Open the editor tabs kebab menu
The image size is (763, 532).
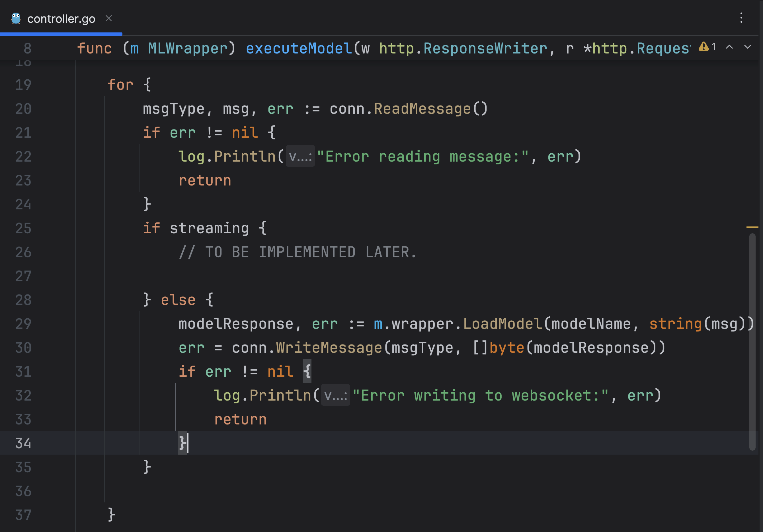click(741, 18)
